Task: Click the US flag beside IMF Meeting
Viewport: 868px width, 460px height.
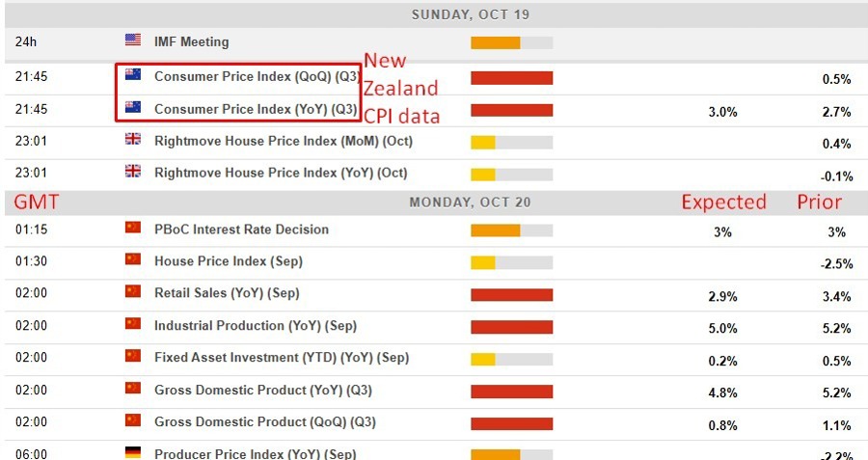Action: 133,41
